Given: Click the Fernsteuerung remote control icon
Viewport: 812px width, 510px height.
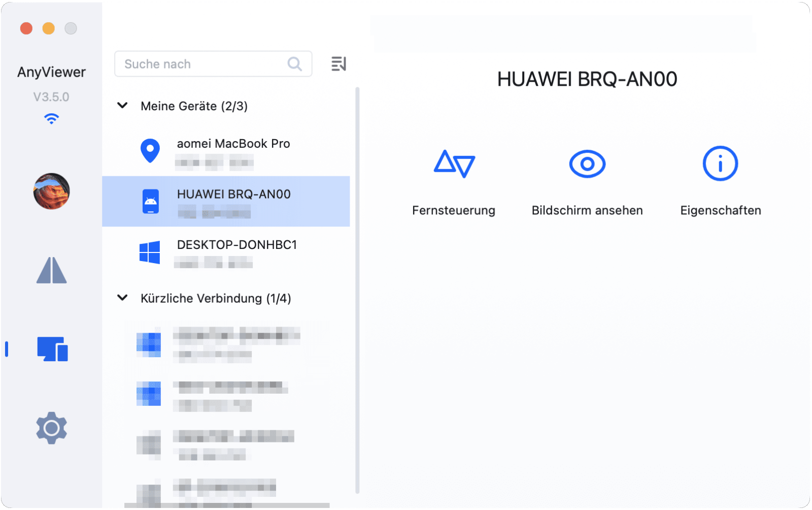Looking at the screenshot, I should 454,164.
